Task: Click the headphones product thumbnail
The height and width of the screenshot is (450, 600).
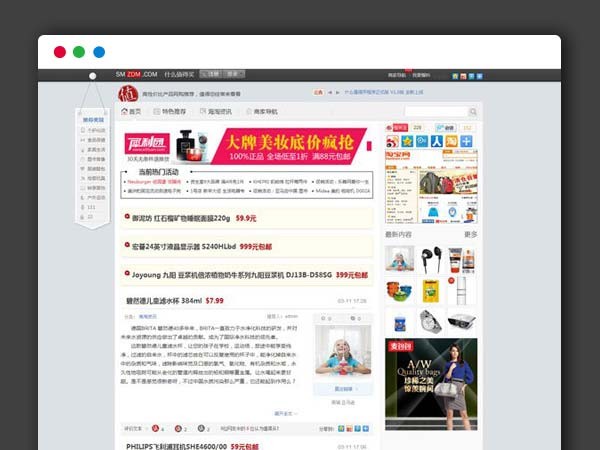Action: (432, 258)
